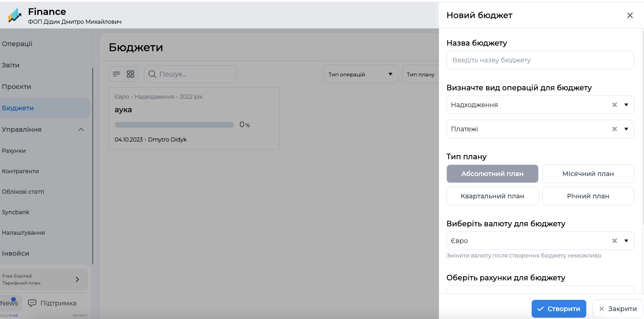
Task: Click the Закрити button
Action: coord(617,309)
